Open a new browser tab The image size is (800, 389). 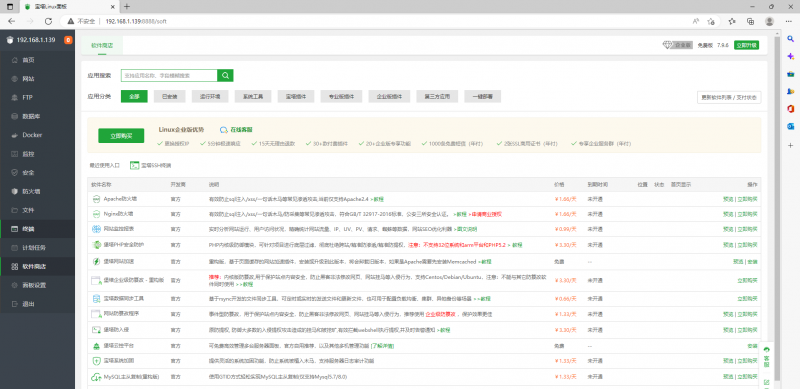coord(127,7)
